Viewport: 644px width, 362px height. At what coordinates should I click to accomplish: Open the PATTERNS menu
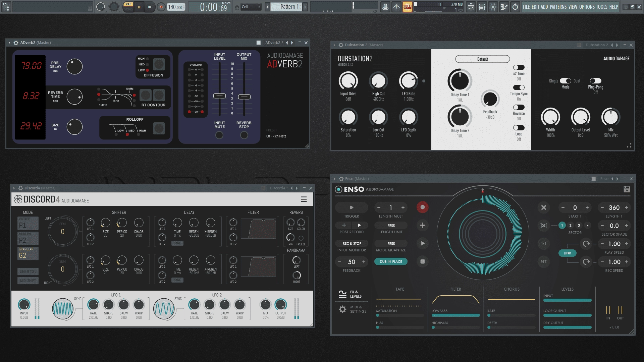(x=558, y=7)
